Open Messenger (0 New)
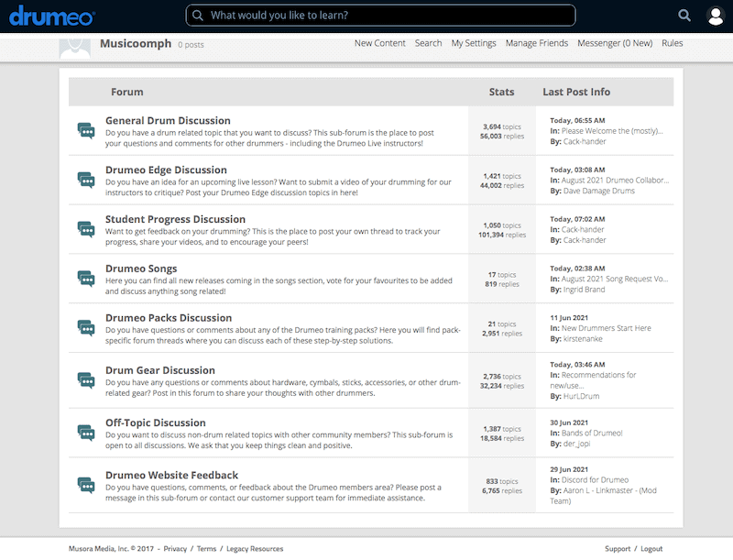This screenshot has width=733, height=560. (x=615, y=43)
